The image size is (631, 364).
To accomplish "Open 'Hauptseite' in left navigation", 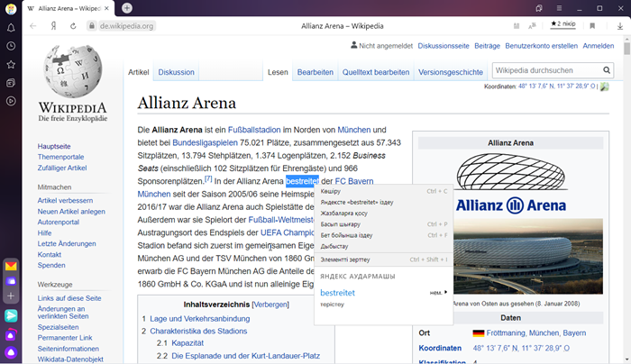I will pyautogui.click(x=54, y=146).
